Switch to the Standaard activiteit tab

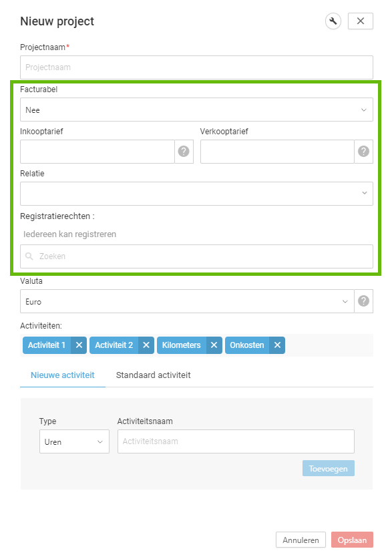tap(154, 375)
